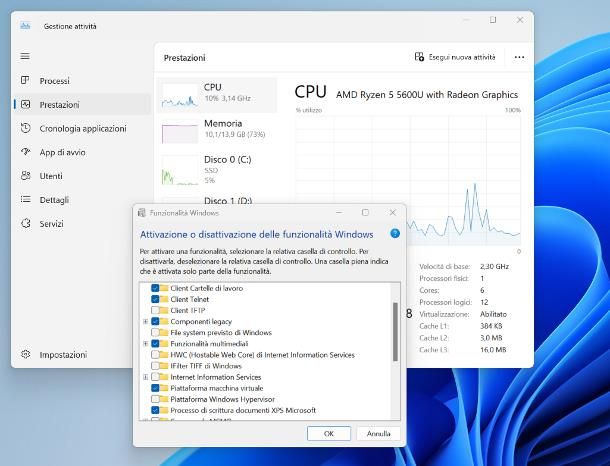Open the Servizi page

tap(82, 223)
